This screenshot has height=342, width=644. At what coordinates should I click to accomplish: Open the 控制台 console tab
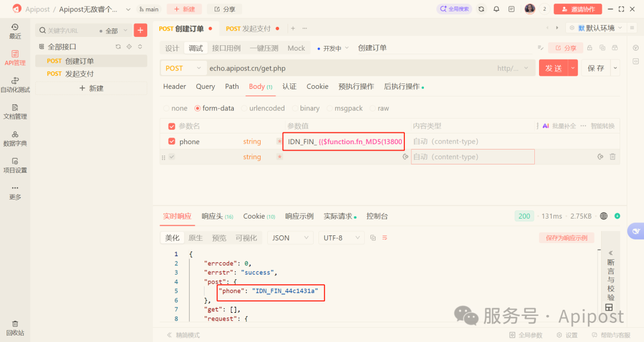(377, 216)
